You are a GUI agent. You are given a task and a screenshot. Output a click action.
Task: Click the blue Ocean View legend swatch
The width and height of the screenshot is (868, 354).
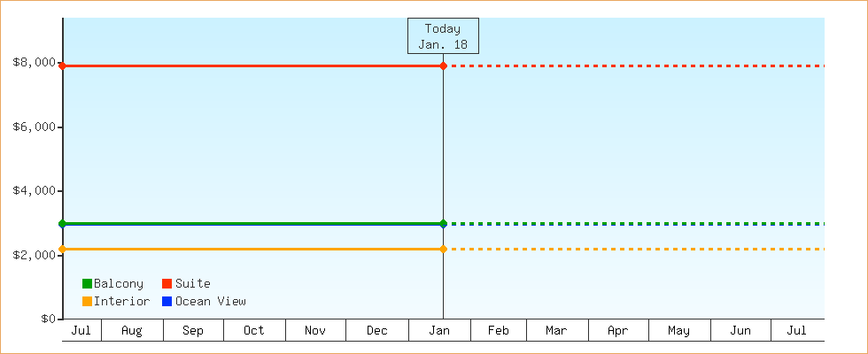(167, 302)
